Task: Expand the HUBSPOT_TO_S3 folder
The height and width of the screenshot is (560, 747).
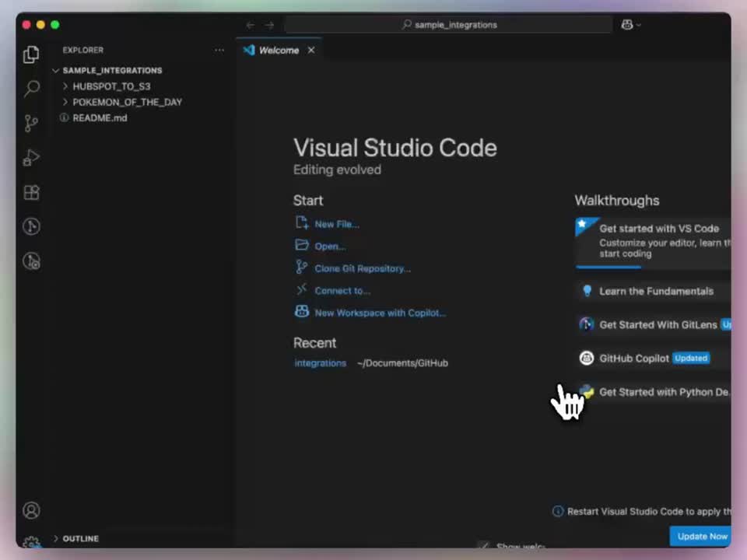Action: (111, 86)
